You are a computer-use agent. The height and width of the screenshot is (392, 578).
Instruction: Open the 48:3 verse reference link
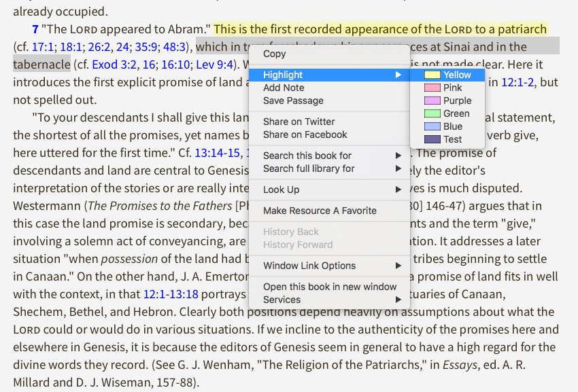coord(174,47)
